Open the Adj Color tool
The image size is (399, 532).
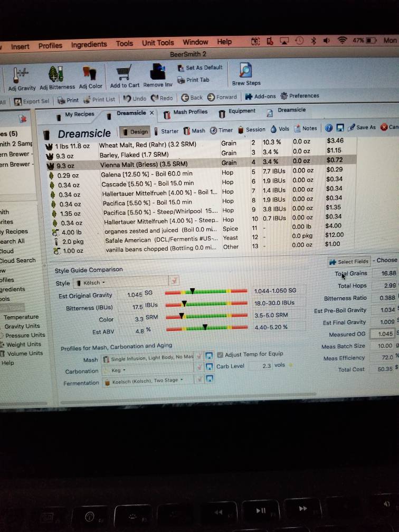[x=90, y=78]
